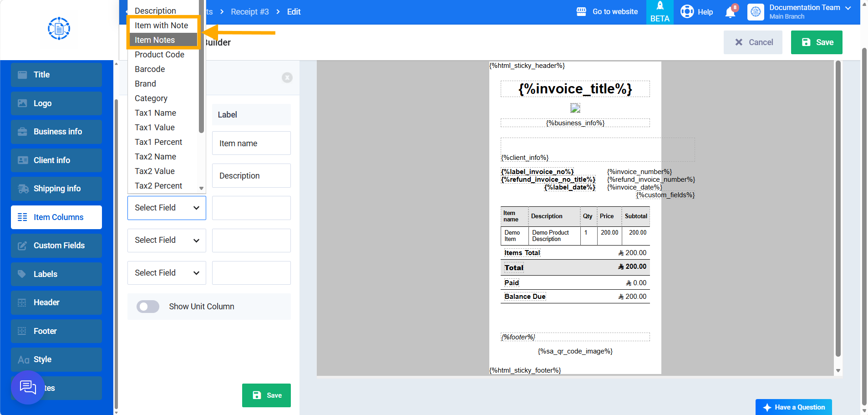Select the Tax1 Percent option
Viewport: 868px width, 415px height.
[x=163, y=142]
